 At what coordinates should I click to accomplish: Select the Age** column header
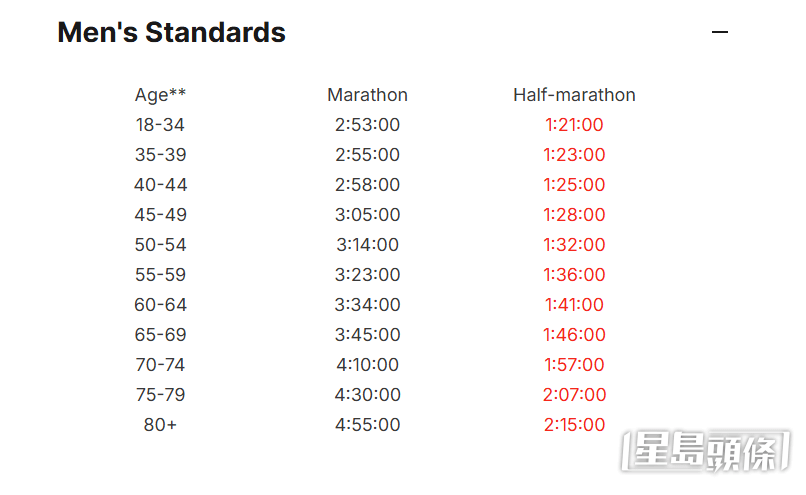(x=160, y=95)
